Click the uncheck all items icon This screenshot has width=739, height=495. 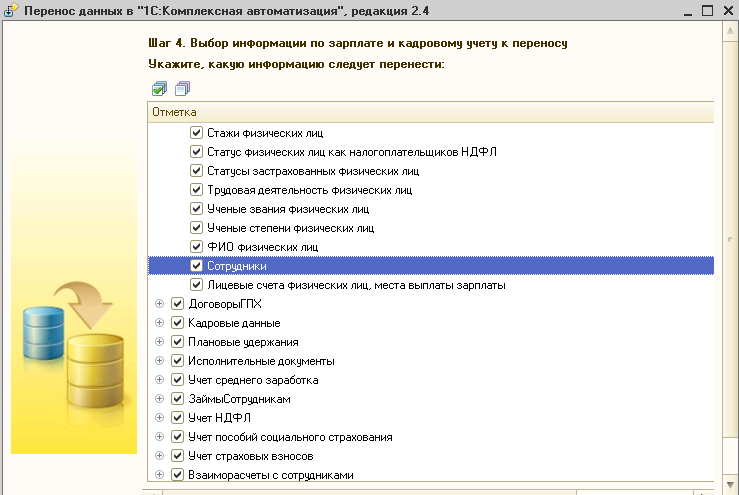182,88
